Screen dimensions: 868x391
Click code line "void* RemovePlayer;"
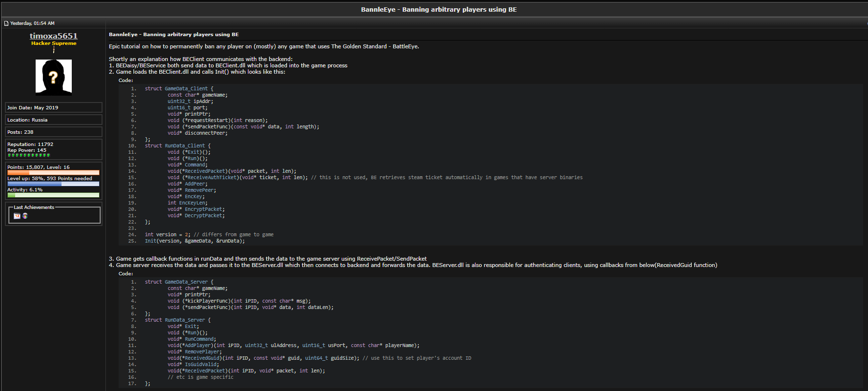195,352
